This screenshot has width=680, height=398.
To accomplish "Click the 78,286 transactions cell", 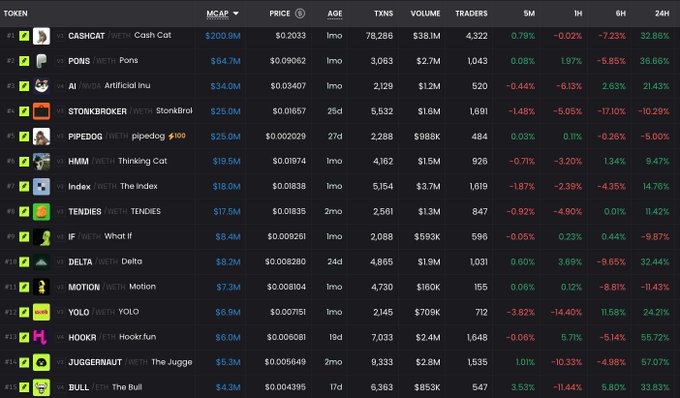I will coord(379,36).
